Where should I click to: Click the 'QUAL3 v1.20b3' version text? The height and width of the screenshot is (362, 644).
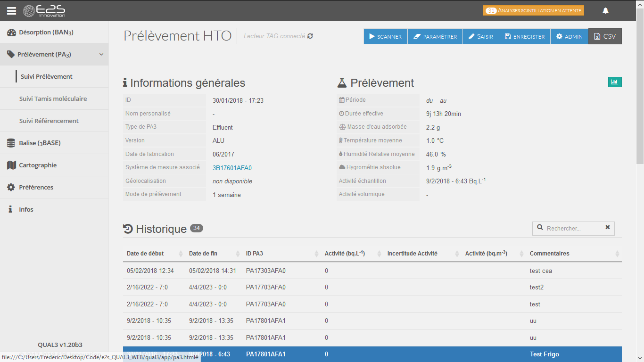point(60,345)
